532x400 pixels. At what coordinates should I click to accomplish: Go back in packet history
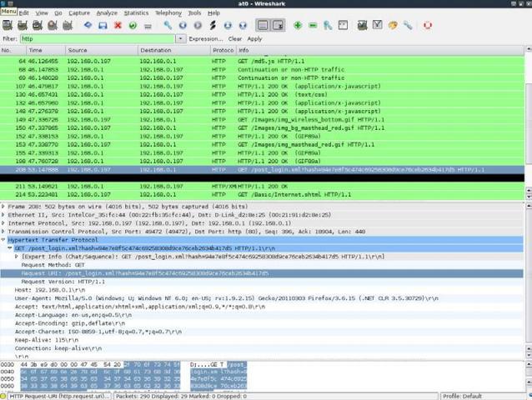pyautogui.click(x=183, y=25)
